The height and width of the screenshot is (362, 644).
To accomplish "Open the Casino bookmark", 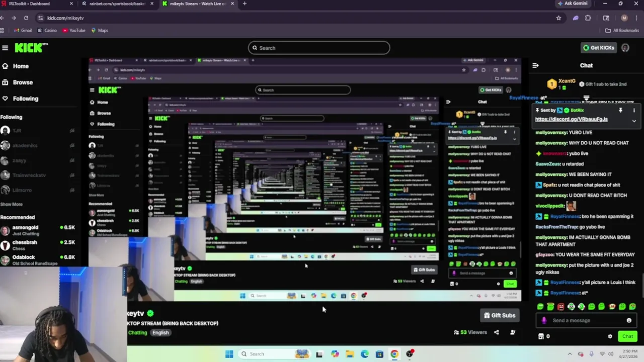I will 47,31.
